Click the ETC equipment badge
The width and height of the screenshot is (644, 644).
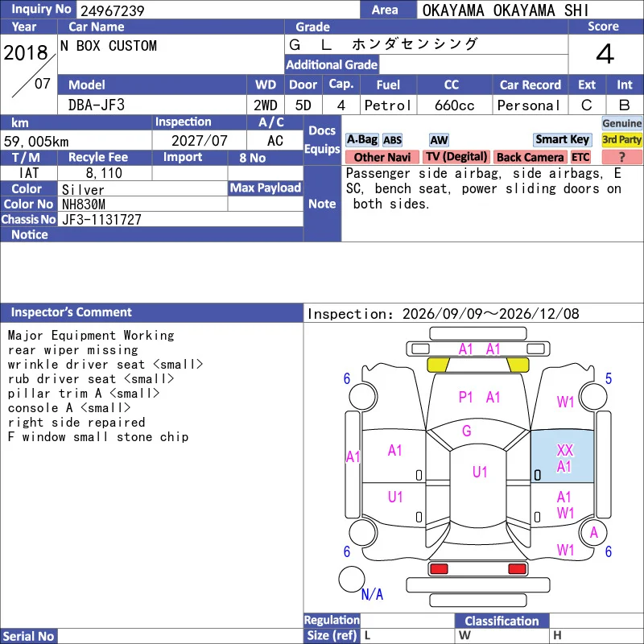point(580,157)
